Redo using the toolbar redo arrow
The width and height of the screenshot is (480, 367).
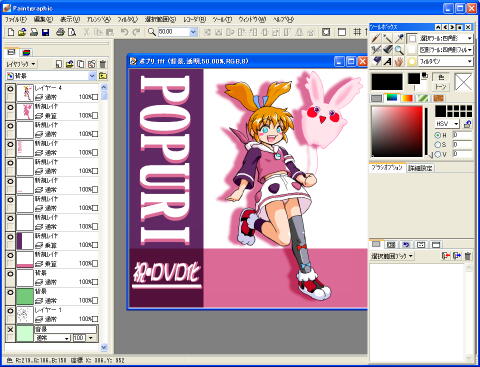click(136, 32)
